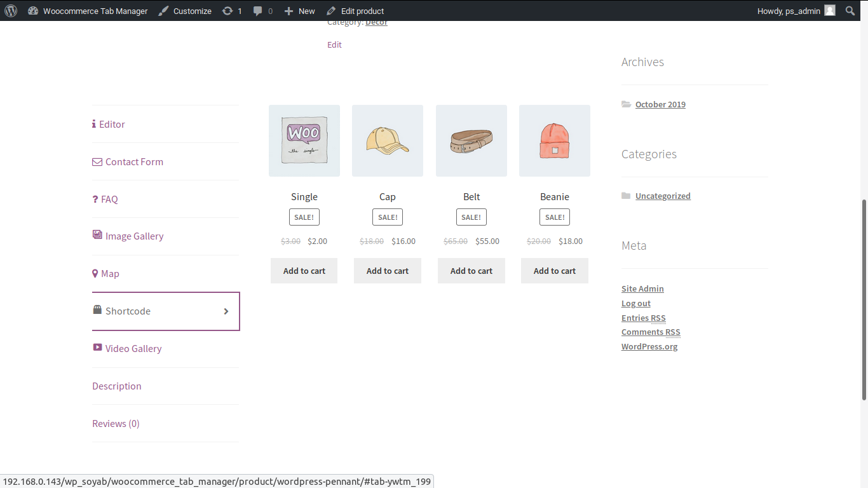Click the dashboard gauge icon for the site
Image resolution: width=868 pixels, height=488 pixels.
coord(33,11)
